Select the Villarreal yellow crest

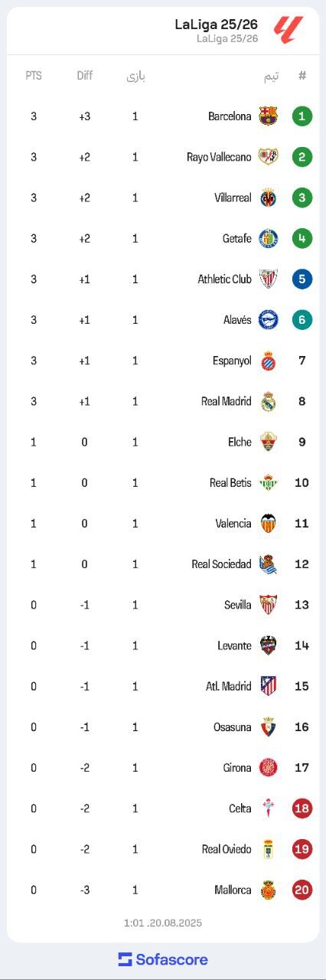pyautogui.click(x=268, y=198)
